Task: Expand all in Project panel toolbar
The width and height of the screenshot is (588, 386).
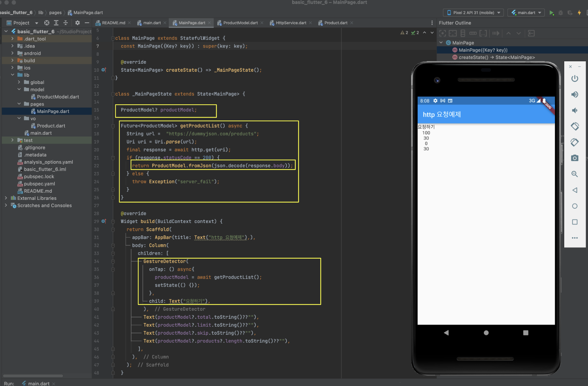Action: 56,23
